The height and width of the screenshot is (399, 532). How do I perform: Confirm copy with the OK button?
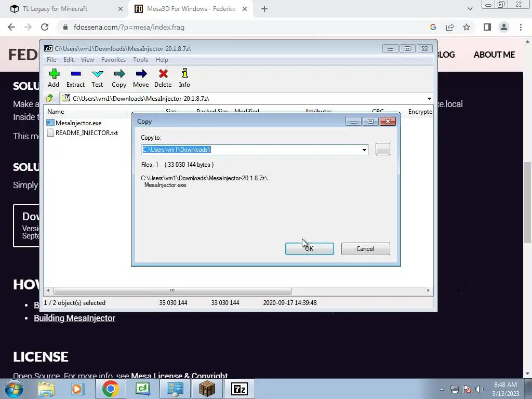click(x=310, y=249)
